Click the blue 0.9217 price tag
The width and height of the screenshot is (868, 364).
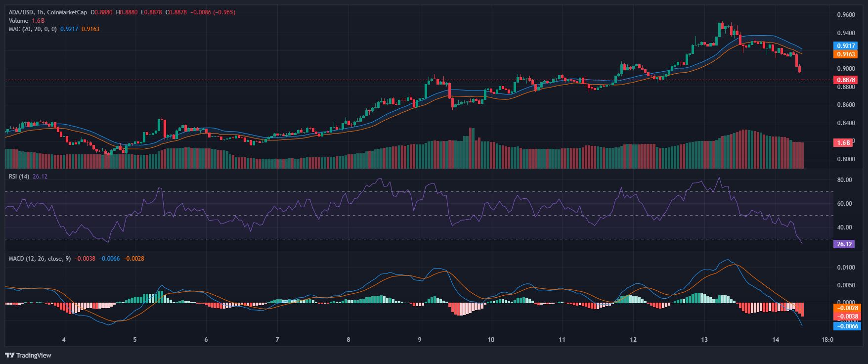[x=845, y=46]
